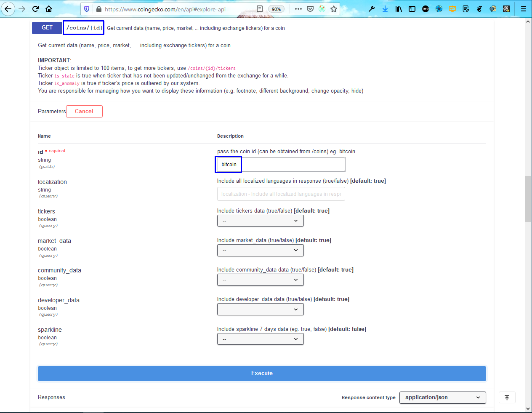The width and height of the screenshot is (532, 413).
Task: Click the address bar URL
Action: pos(165,9)
